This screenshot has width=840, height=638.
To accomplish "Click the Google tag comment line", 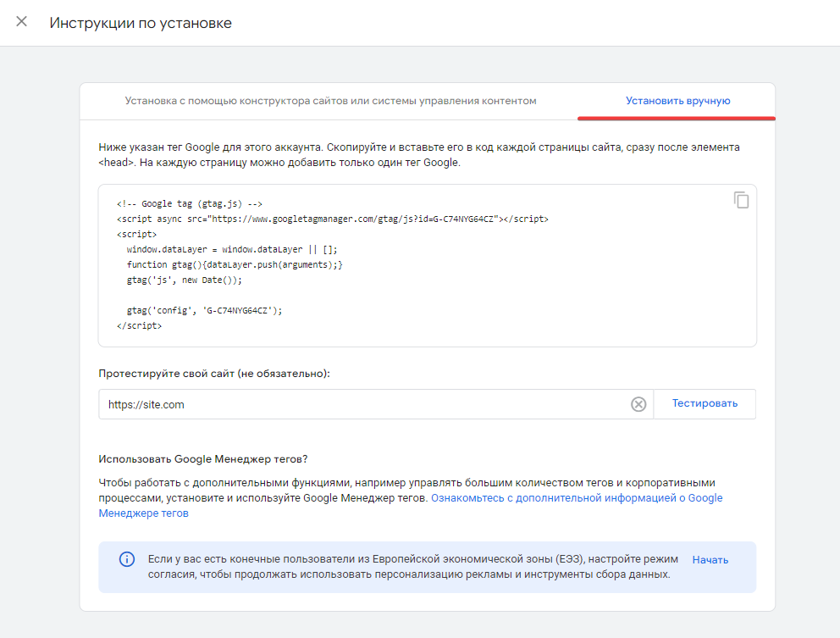I will pyautogui.click(x=189, y=203).
